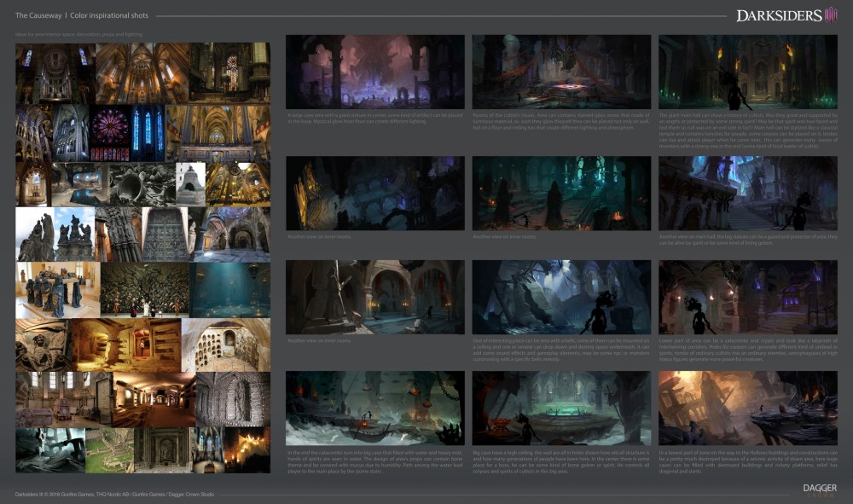This screenshot has height=504, width=853.
Task: Open the ritual room with red drapes concept
Action: 560,72
